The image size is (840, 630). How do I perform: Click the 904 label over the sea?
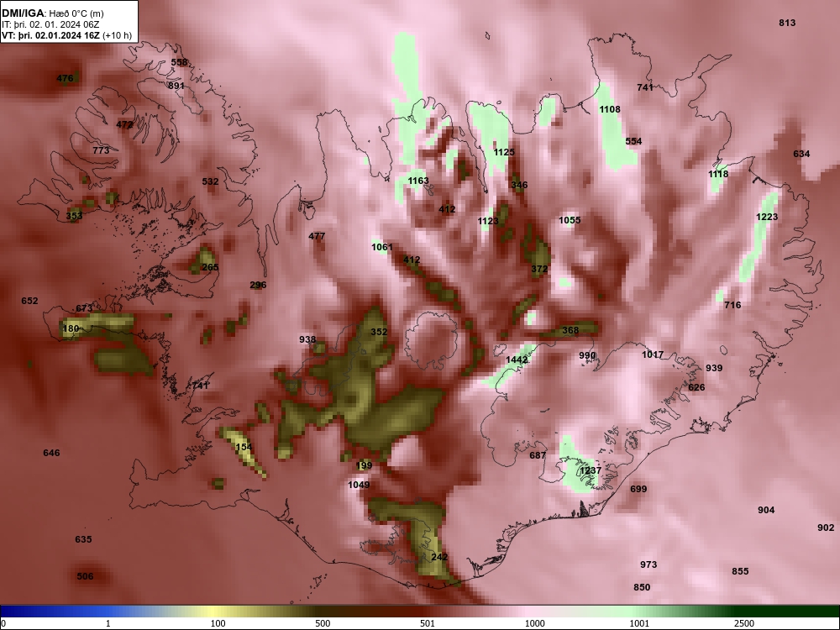coord(766,510)
